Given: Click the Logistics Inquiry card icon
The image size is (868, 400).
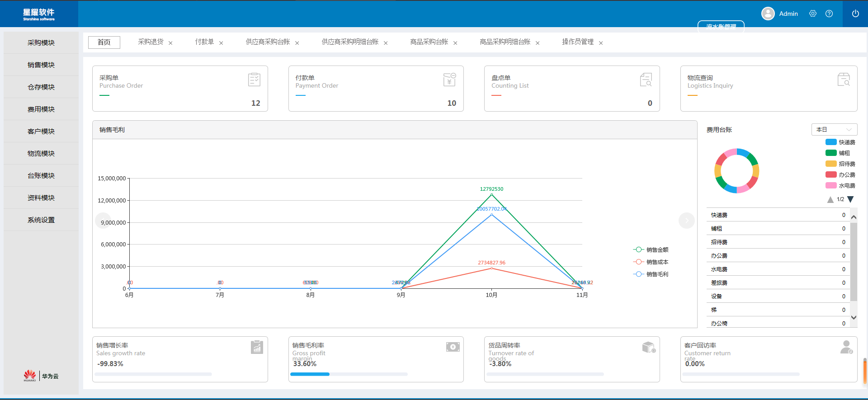Looking at the screenshot, I should point(844,80).
